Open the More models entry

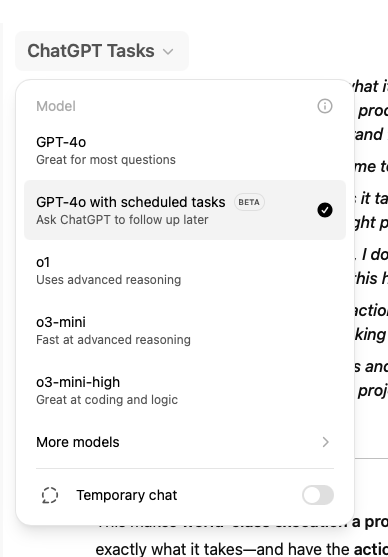(x=185, y=442)
